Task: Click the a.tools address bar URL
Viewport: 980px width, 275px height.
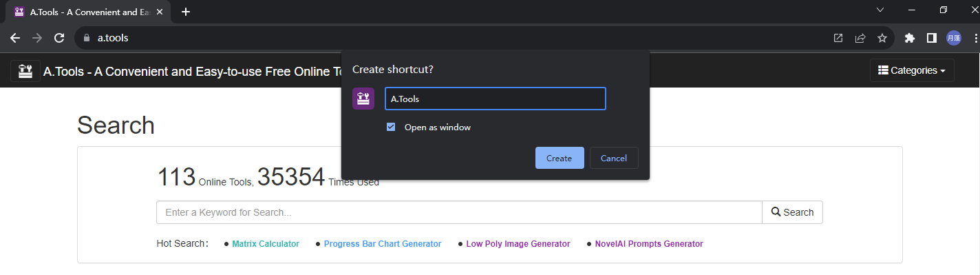Action: pos(112,38)
